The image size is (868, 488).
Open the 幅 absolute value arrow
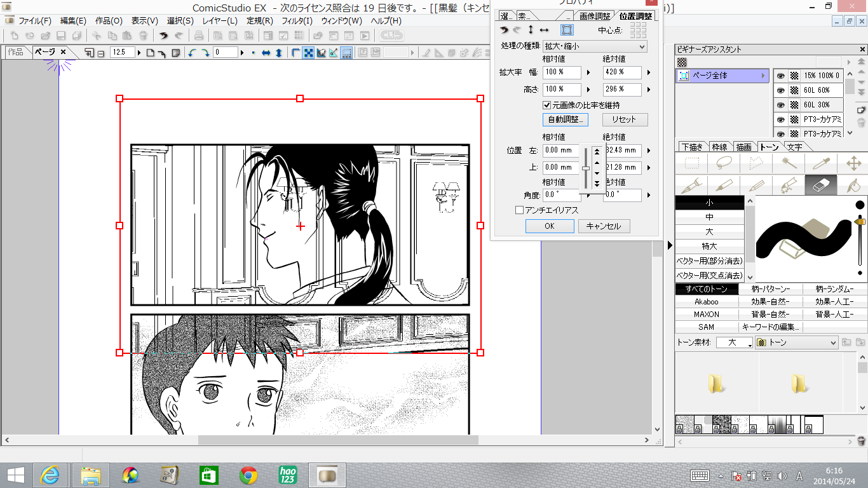(x=649, y=72)
